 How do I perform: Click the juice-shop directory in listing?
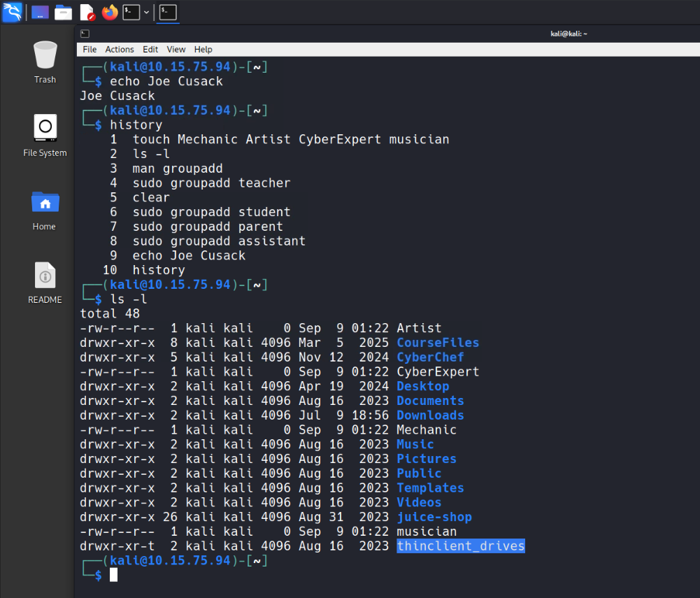[x=434, y=517]
